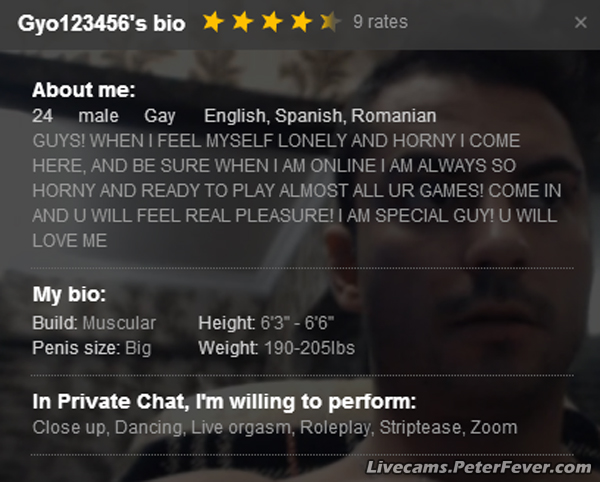Click the Height value 6'3" - 6'6"
The height and width of the screenshot is (482, 600).
coord(297,323)
